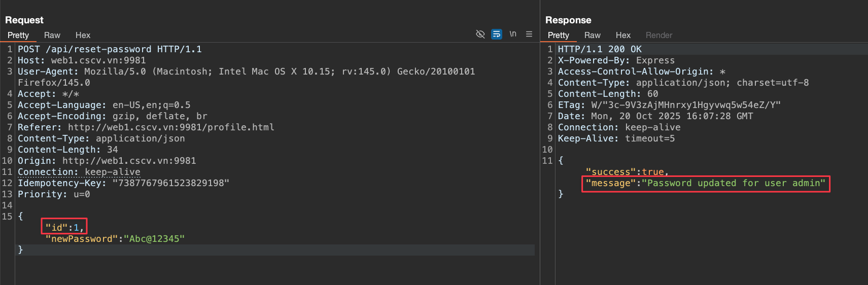
Task: Toggle the blue word wrap icon
Action: [497, 34]
